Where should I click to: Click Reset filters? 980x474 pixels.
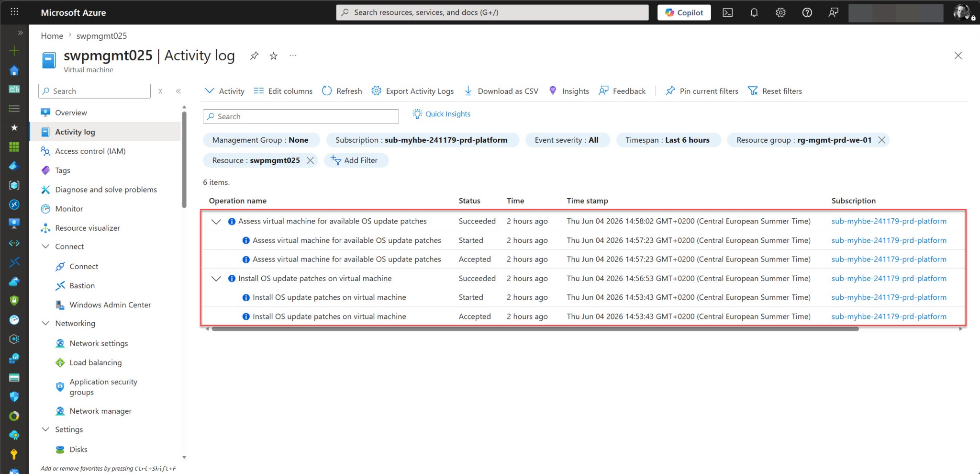pyautogui.click(x=775, y=91)
